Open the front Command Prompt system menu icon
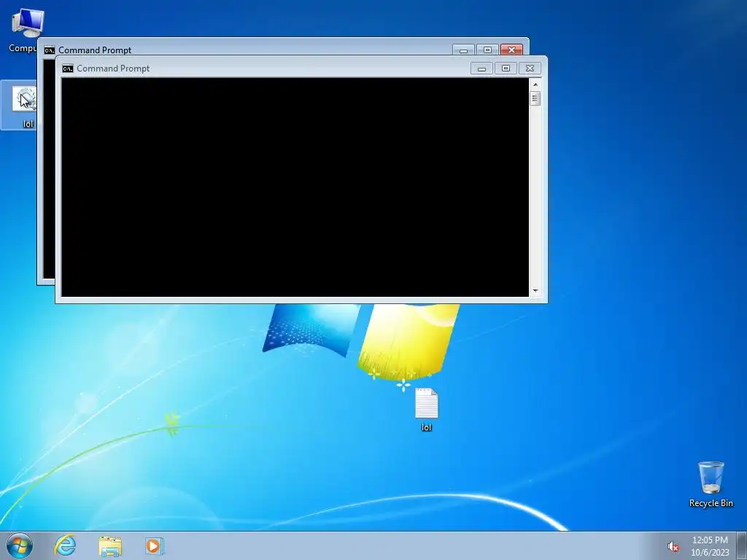Image resolution: width=747 pixels, height=560 pixels. (x=68, y=69)
